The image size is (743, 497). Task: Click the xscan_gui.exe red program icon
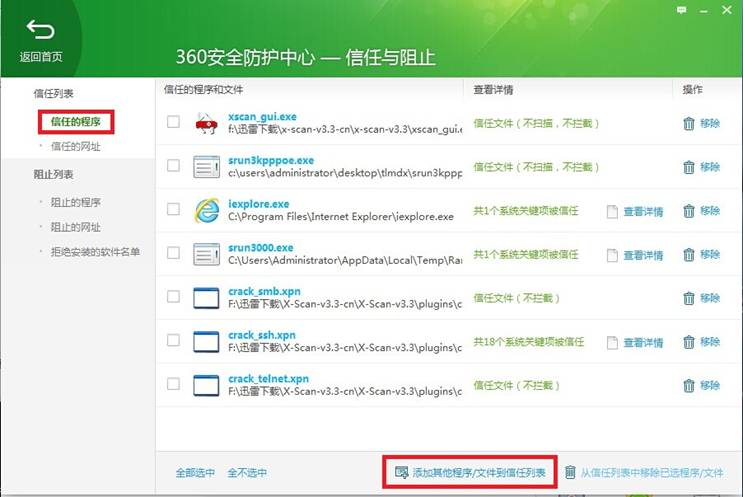206,123
